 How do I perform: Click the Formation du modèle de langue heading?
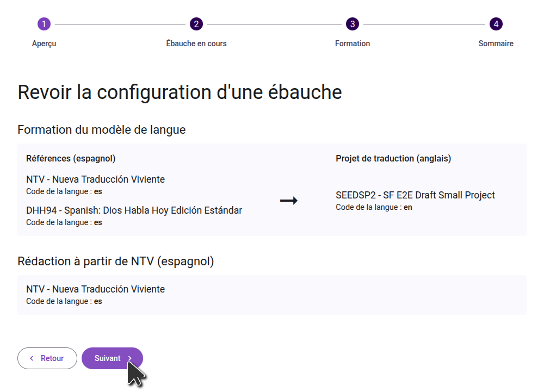coord(102,130)
